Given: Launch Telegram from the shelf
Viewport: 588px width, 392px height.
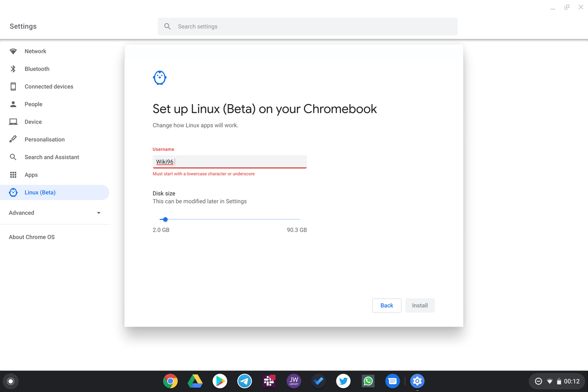Looking at the screenshot, I should (245, 381).
